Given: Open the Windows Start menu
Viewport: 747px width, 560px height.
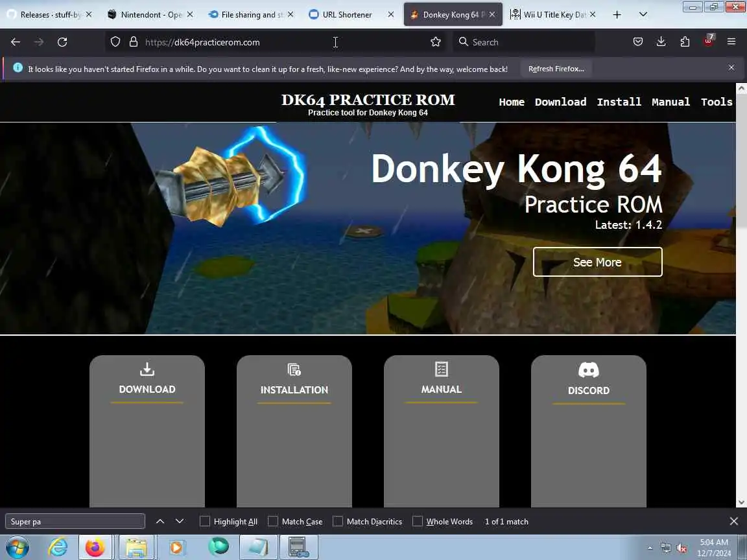Looking at the screenshot, I should point(17,547).
